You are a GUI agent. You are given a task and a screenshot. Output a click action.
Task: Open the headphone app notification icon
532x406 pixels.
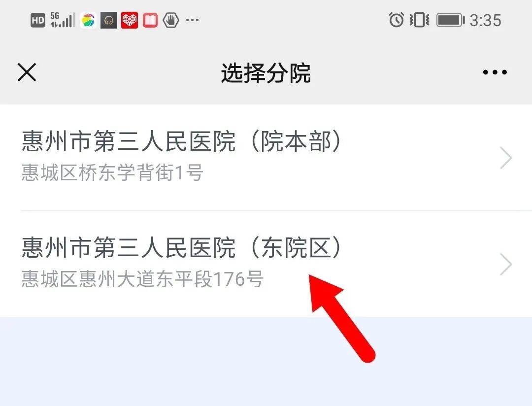pyautogui.click(x=108, y=20)
